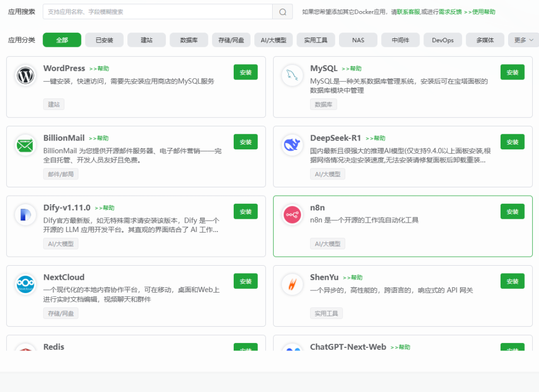Click the NextCloud circular logo
This screenshot has width=539, height=392.
point(25,284)
